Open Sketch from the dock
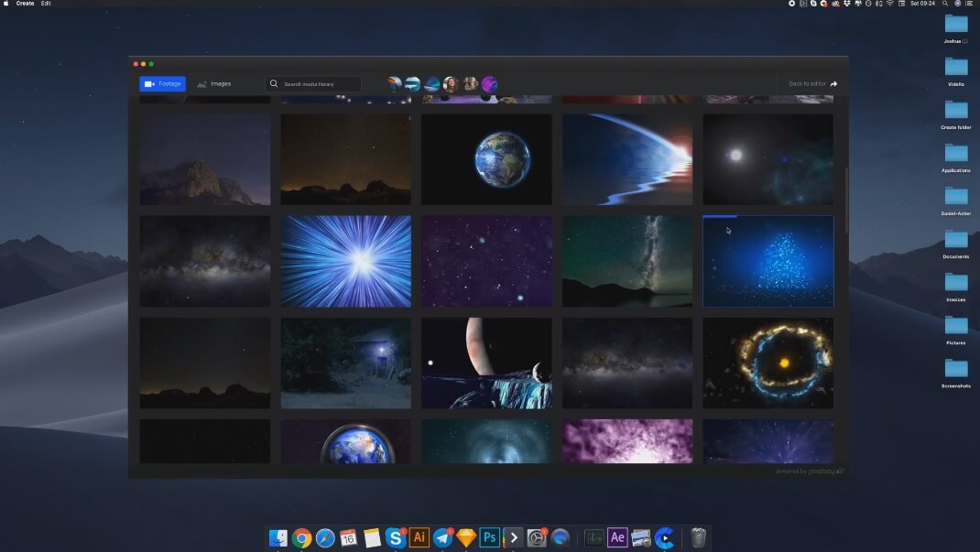 [465, 537]
